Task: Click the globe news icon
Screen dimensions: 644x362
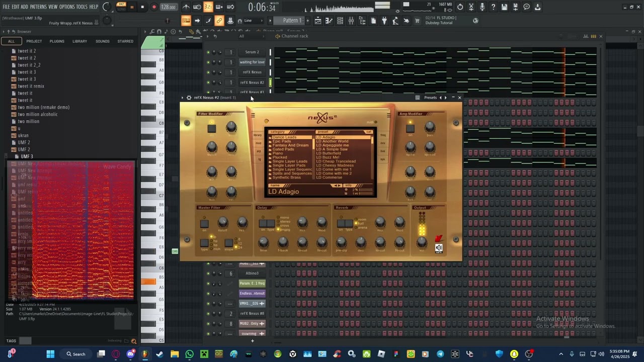Action: pyautogui.click(x=475, y=21)
